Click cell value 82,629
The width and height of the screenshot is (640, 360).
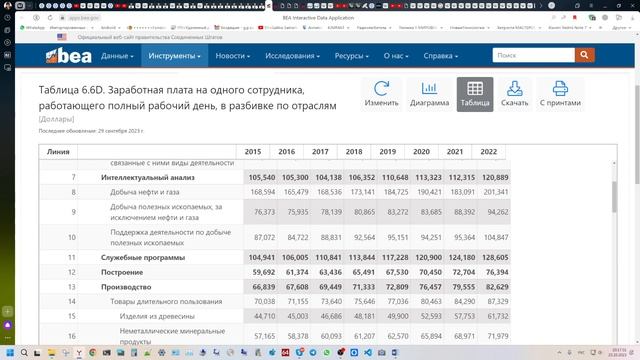(x=497, y=287)
